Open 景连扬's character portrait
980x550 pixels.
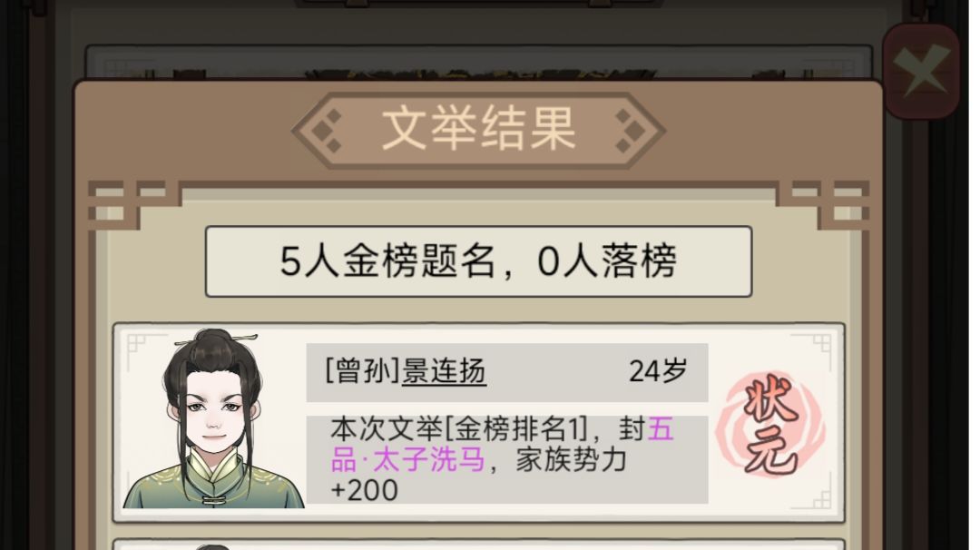click(214, 418)
